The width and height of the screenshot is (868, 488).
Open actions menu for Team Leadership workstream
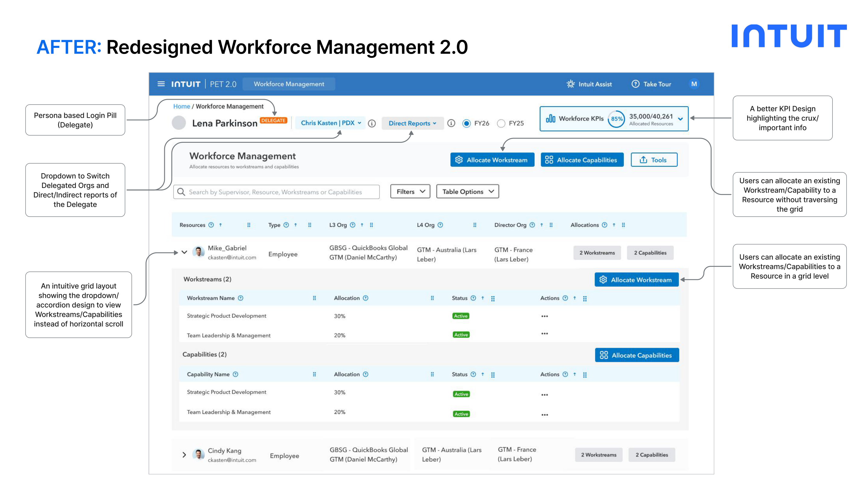[545, 333]
